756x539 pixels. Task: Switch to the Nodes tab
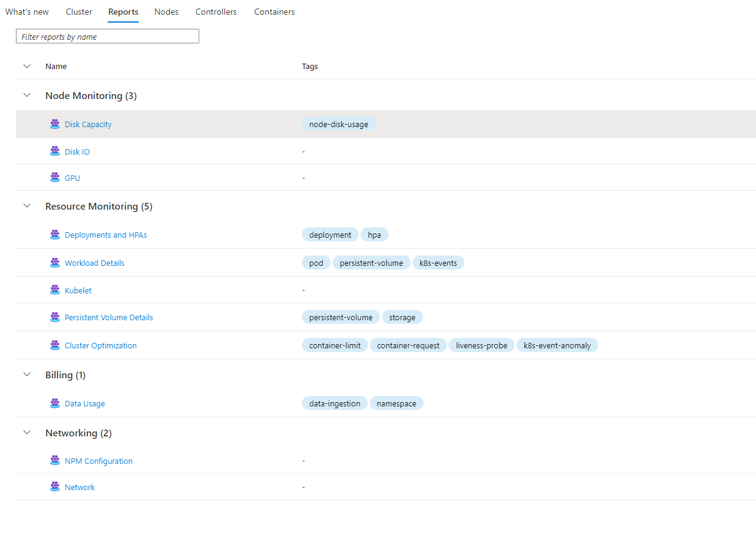coord(166,12)
